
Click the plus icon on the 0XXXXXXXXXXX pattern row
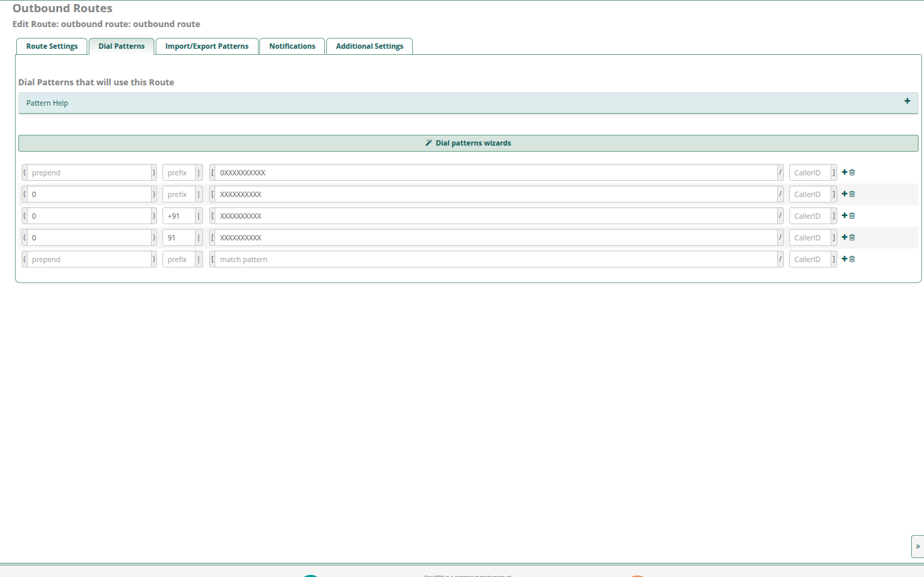(x=844, y=173)
